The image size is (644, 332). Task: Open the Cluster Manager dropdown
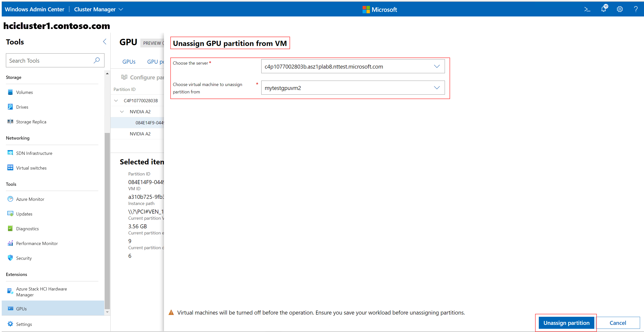coord(121,9)
